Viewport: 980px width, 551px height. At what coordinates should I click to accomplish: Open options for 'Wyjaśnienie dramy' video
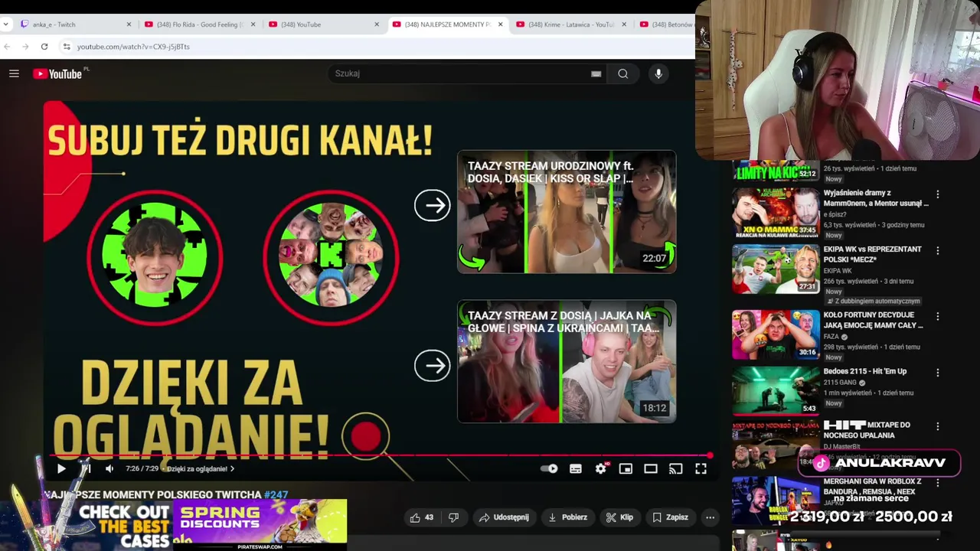[937, 194]
